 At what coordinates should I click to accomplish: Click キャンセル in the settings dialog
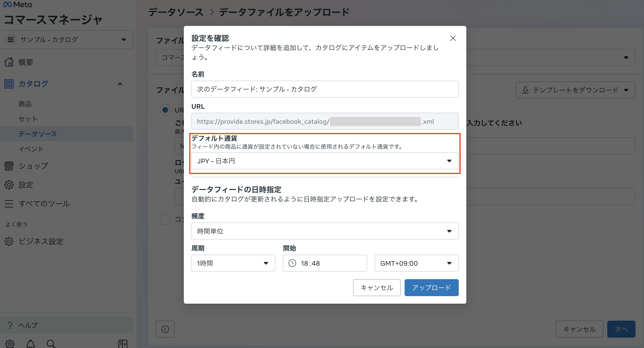click(x=377, y=287)
